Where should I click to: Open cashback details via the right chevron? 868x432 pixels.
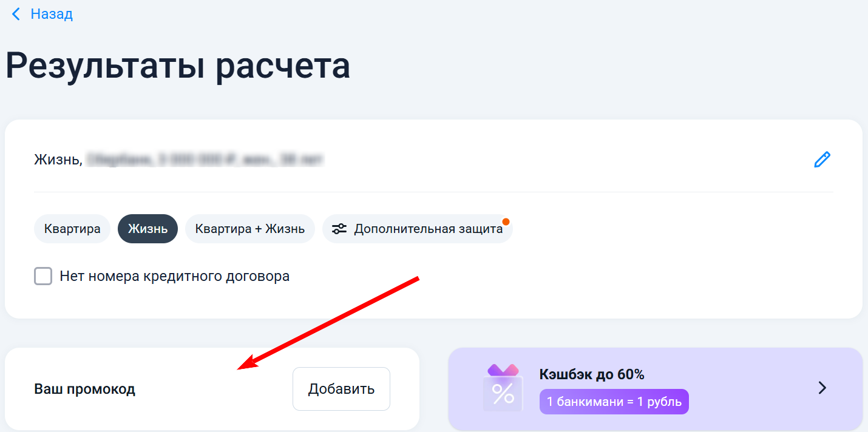[822, 387]
